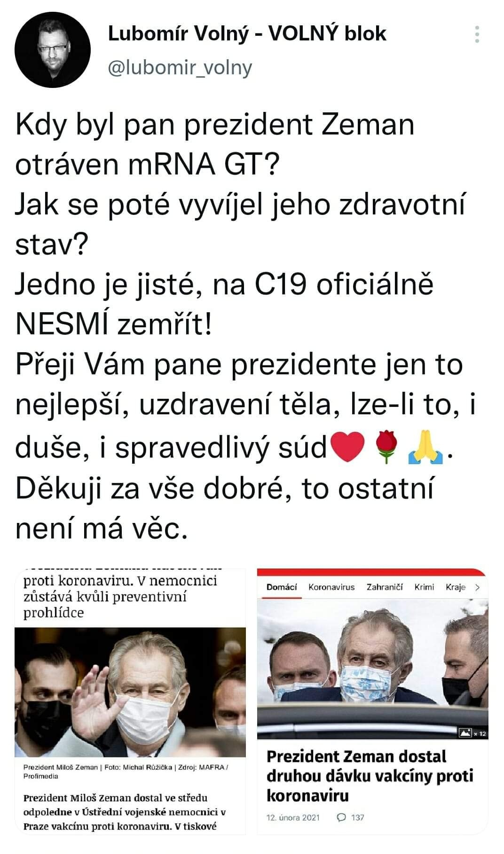Open Lubomír Volný's profile avatar
504x854 pixels.
52,50
